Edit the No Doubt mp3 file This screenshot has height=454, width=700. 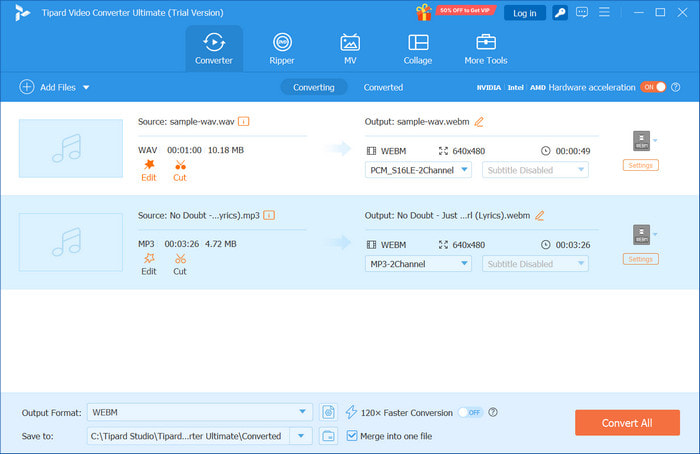tap(149, 265)
